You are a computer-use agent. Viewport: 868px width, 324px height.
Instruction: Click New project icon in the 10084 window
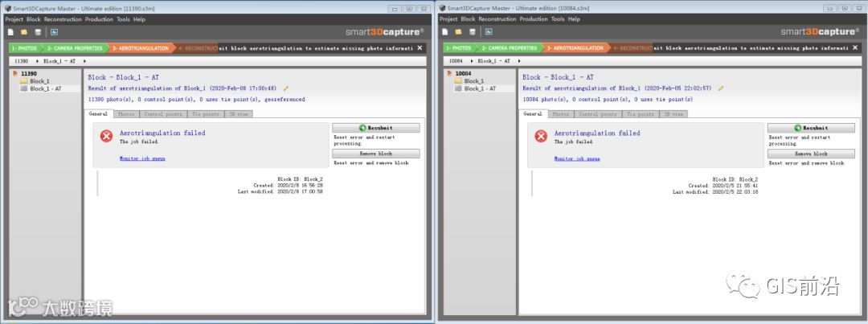445,32
